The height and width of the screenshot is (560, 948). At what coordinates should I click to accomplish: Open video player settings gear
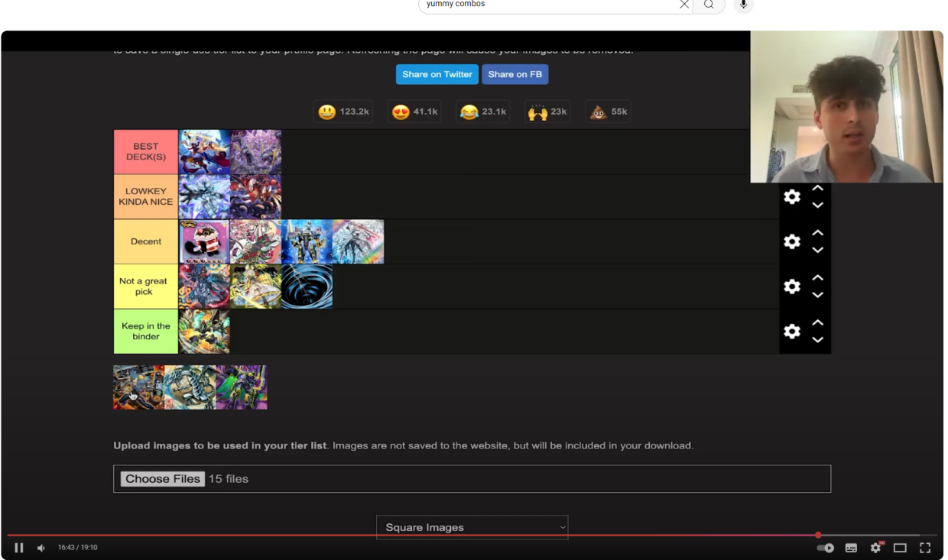876,548
